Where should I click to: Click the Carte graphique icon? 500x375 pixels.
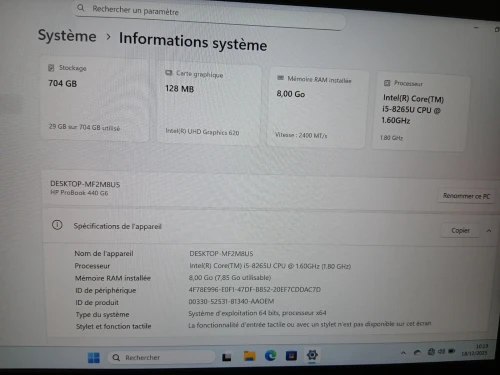point(169,73)
